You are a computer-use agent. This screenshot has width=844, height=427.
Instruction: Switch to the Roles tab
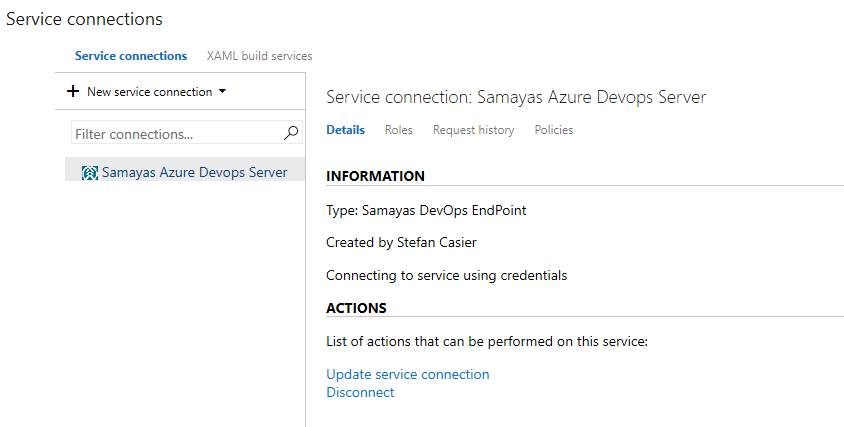398,130
